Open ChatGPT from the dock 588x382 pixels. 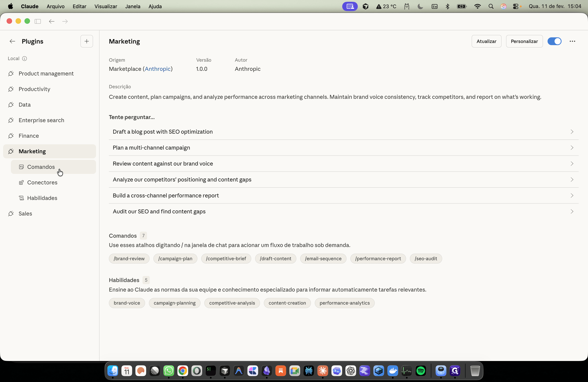[351, 371]
